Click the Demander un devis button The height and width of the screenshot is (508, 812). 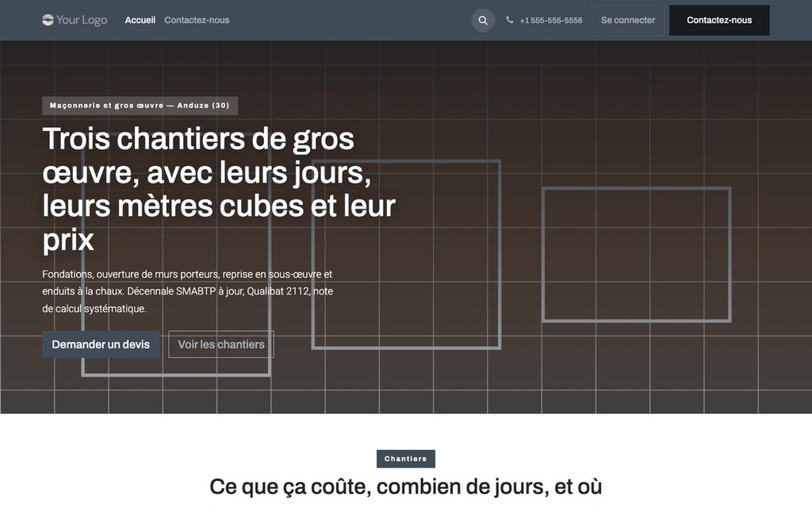click(101, 344)
